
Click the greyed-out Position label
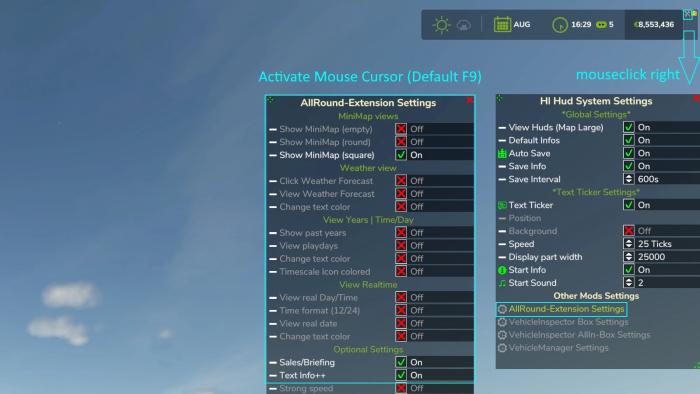(x=525, y=218)
